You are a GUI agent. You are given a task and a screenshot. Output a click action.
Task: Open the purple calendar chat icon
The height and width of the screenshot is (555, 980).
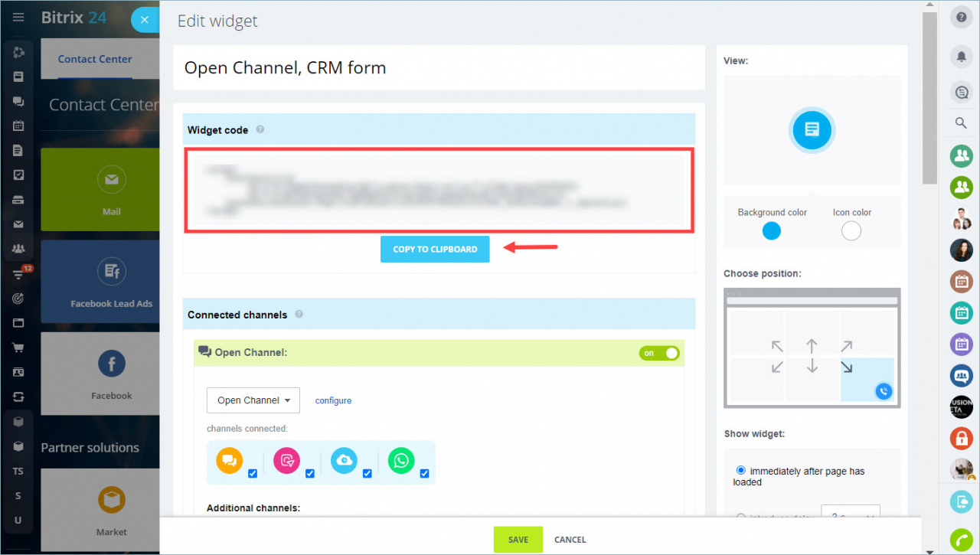(962, 344)
